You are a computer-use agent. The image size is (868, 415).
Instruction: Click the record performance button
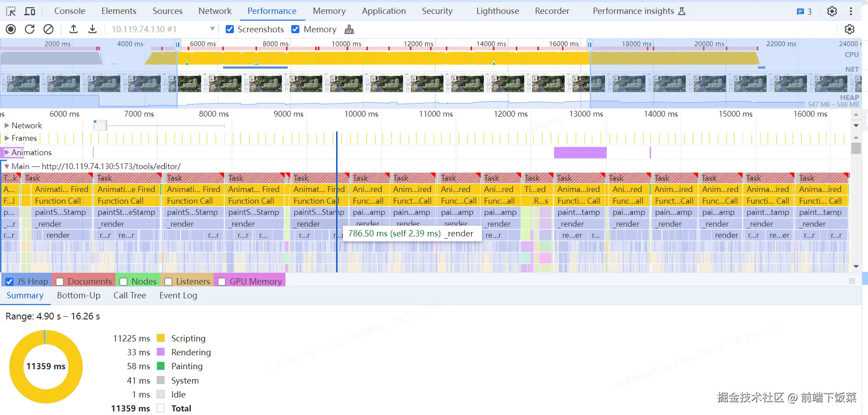click(x=11, y=29)
